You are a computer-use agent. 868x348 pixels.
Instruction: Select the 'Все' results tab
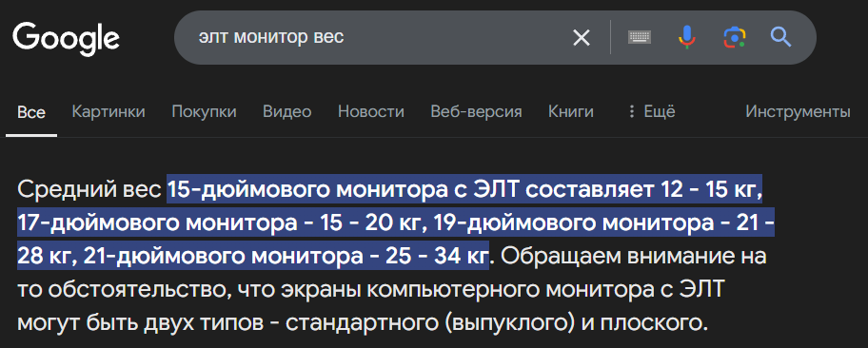(x=31, y=112)
